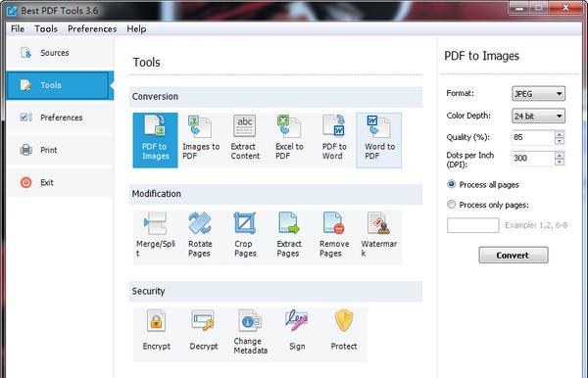Select the PDF to Images tool
This screenshot has height=378, width=588.
point(155,140)
